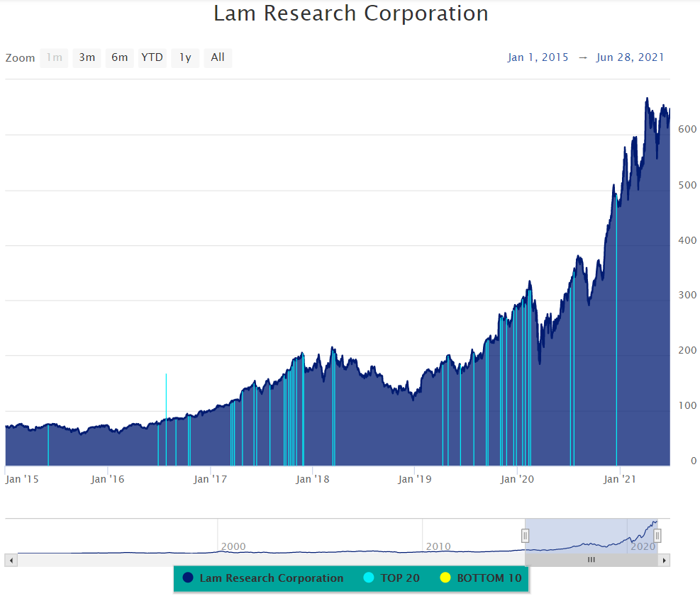This screenshot has height=596, width=700.
Task: Click navigator scrollbar left arrow
Action: click(x=11, y=561)
